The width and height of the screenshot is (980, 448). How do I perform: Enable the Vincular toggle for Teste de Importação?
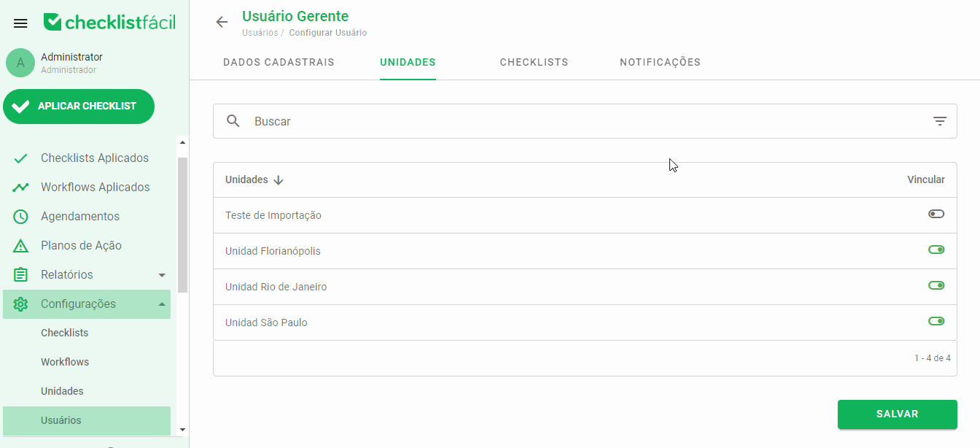[x=936, y=215]
